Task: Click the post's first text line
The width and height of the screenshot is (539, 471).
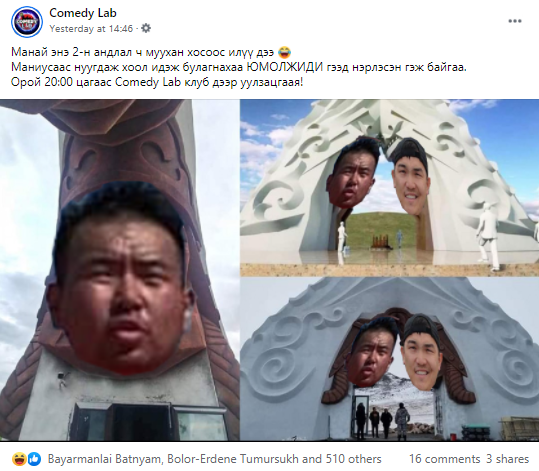Action: click(151, 53)
